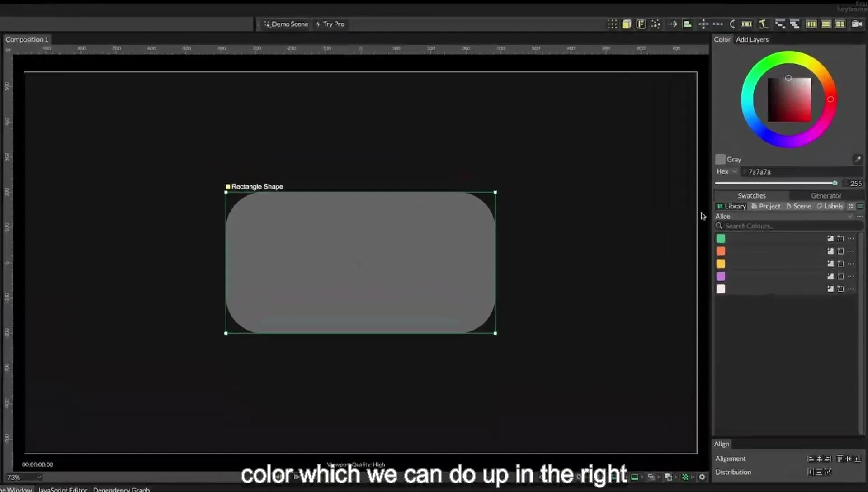
Task: Open the Hex colour mode dropdown
Action: point(727,171)
